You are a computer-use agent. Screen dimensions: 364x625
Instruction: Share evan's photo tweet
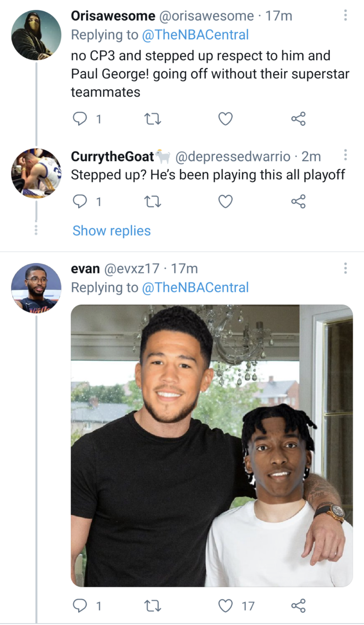tap(298, 606)
